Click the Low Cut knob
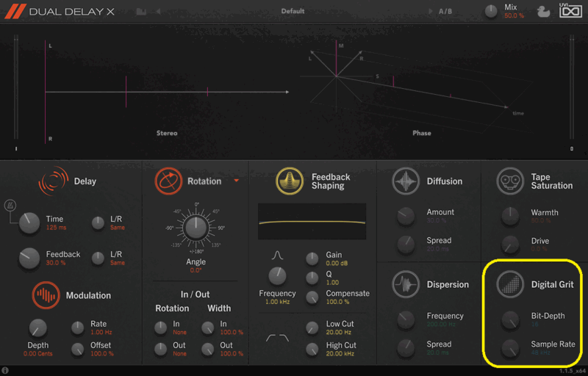The width and height of the screenshot is (588, 376). coord(312,328)
